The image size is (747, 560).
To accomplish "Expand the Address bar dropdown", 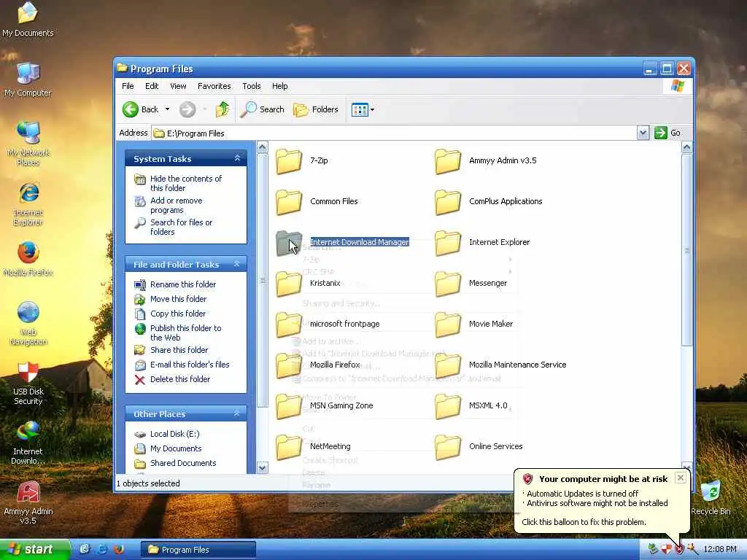I will [x=643, y=133].
